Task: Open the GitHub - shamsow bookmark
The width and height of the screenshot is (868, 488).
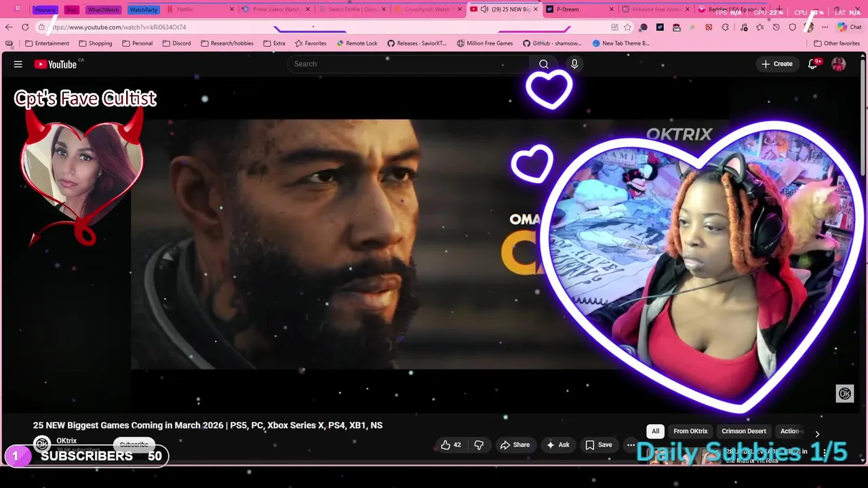Action: point(552,43)
